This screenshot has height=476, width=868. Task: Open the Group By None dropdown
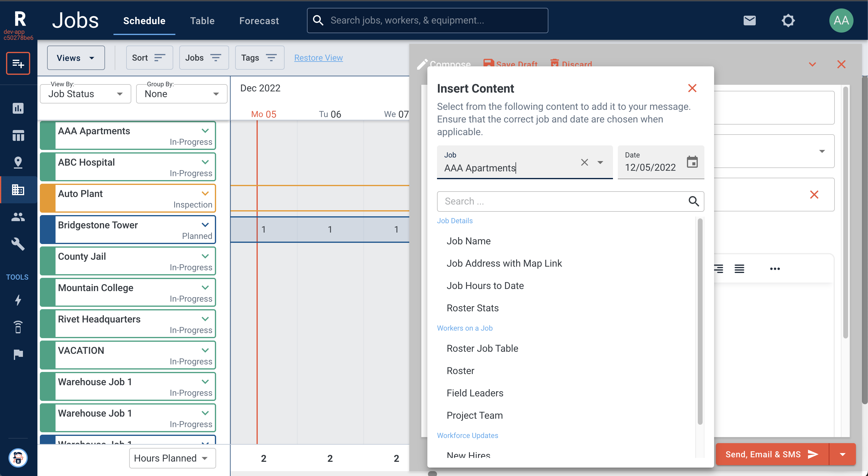pyautogui.click(x=182, y=94)
